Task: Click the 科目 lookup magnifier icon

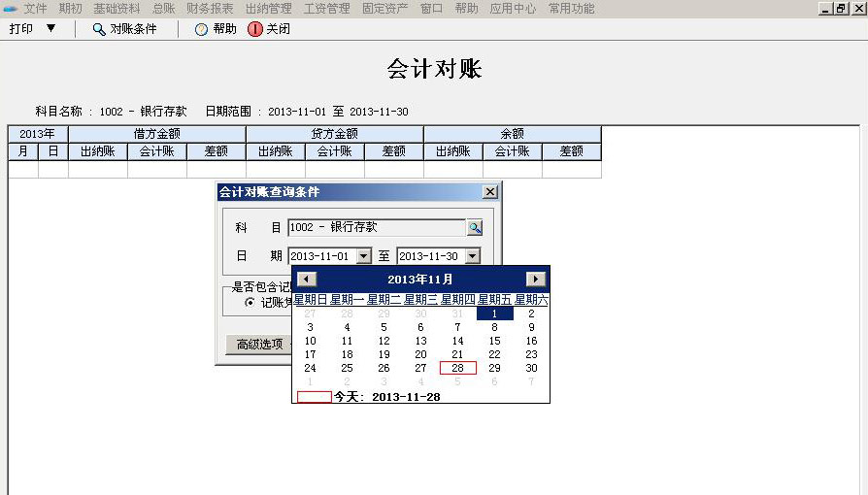Action: tap(475, 228)
